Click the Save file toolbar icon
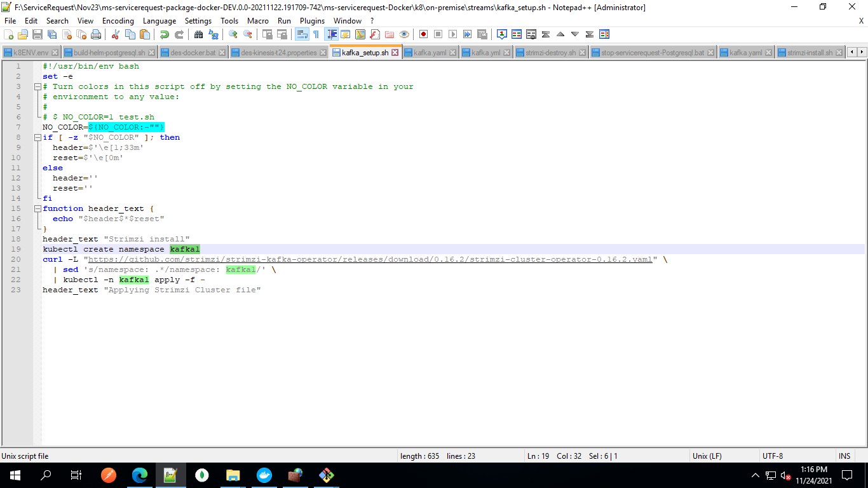The height and width of the screenshot is (488, 868). coord(37,34)
